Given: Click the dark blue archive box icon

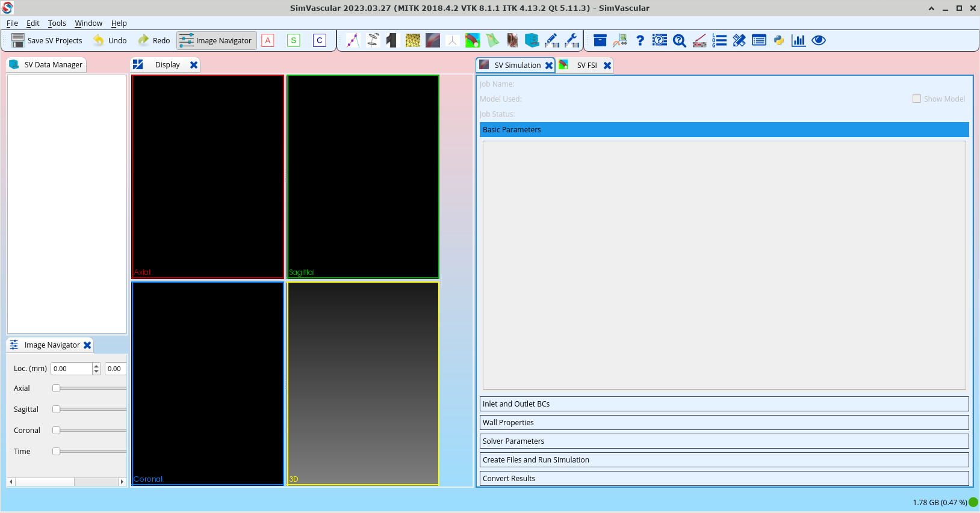Looking at the screenshot, I should click(x=600, y=40).
